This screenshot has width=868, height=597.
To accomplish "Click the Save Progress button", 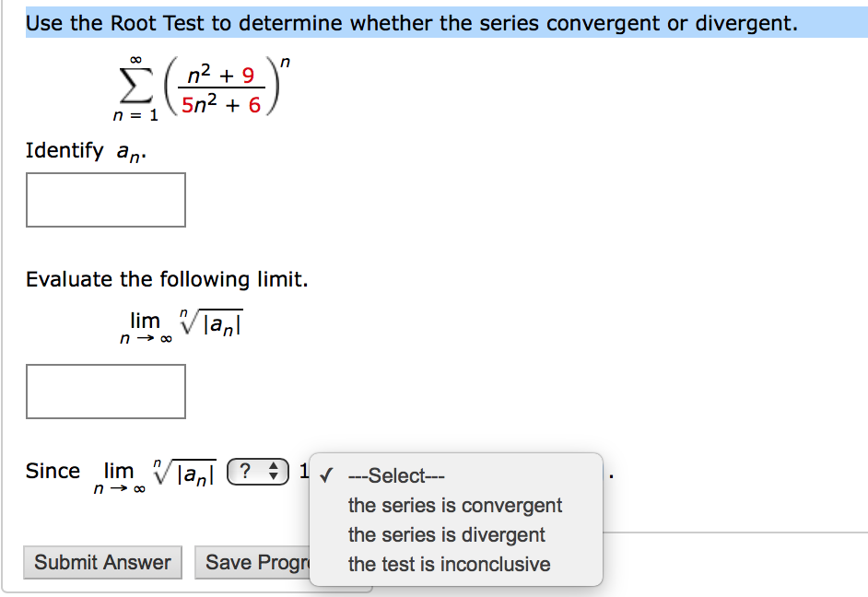I will point(255,562).
